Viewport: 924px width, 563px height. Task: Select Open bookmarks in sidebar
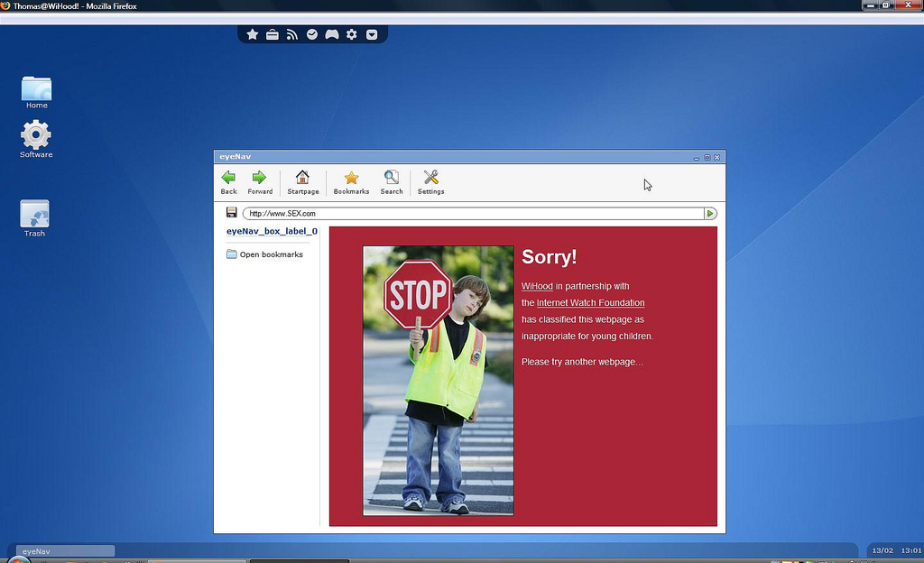coord(264,254)
